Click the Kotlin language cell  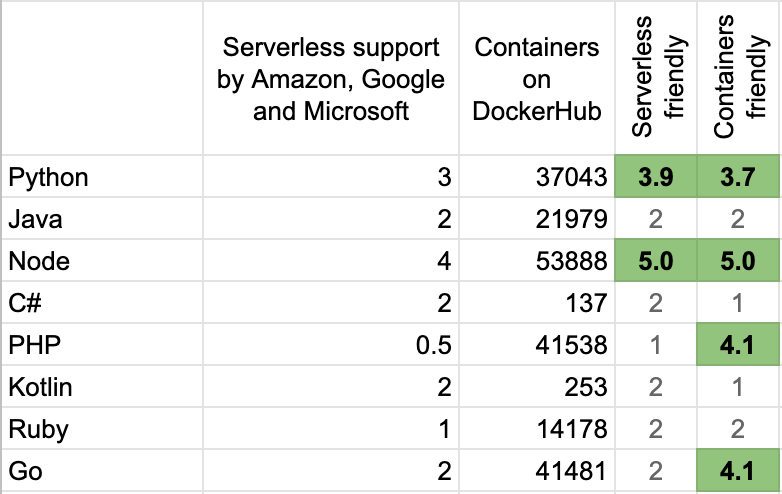coord(40,388)
